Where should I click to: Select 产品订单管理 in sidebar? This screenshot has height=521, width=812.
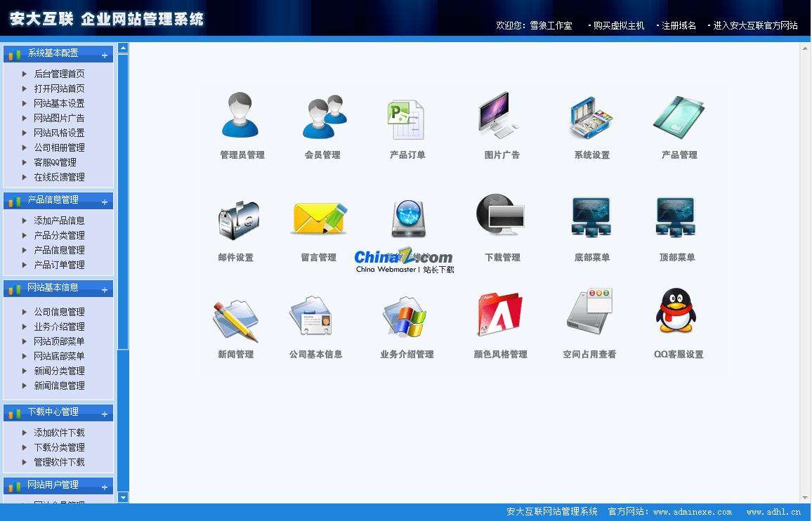(59, 265)
